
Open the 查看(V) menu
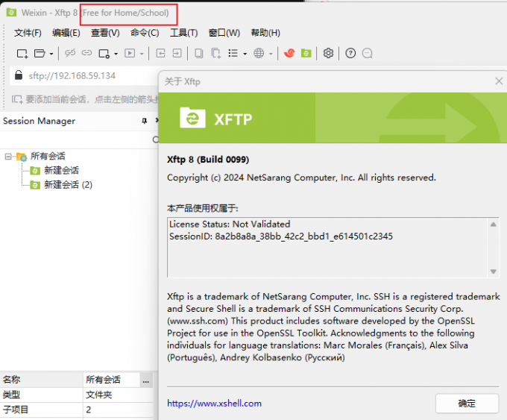click(x=105, y=33)
